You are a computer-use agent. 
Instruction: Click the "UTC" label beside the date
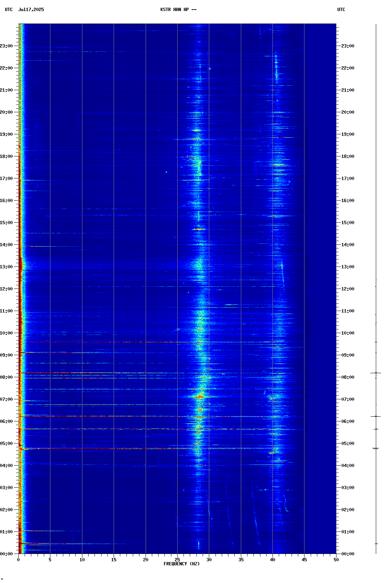(x=9, y=10)
